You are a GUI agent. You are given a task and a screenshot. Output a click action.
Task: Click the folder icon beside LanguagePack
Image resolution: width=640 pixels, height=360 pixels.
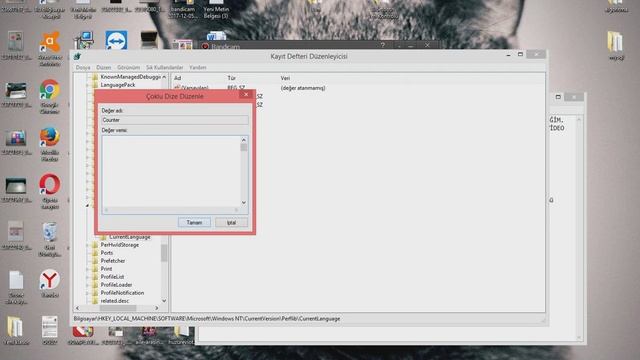tap(95, 85)
